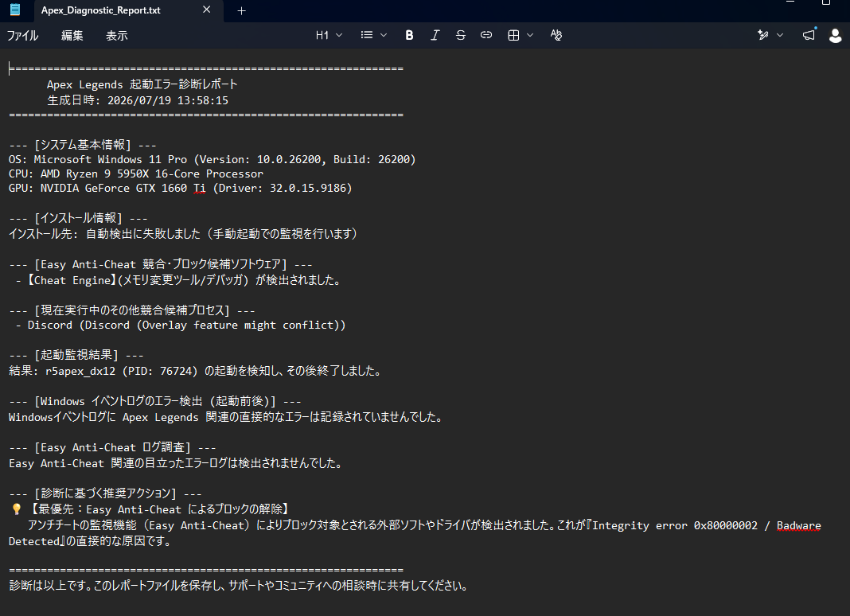Click the closing line "診断は以上です。"
The image size is (850, 616).
[x=51, y=586]
